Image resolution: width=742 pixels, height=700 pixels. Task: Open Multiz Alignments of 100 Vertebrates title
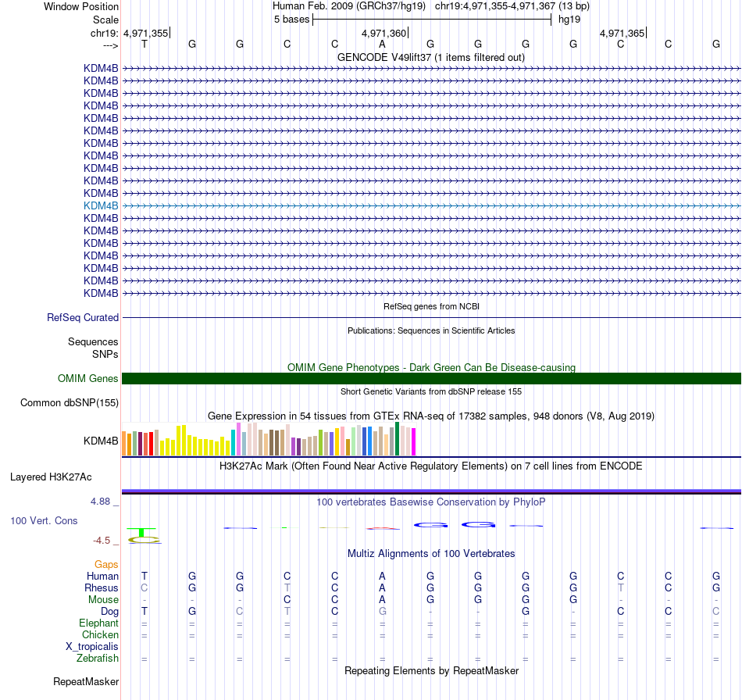(431, 553)
